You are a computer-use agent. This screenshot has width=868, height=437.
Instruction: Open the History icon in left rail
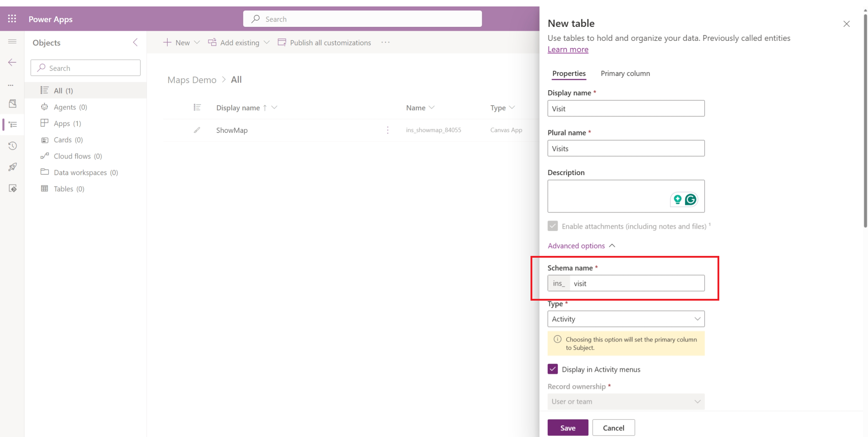pyautogui.click(x=13, y=146)
